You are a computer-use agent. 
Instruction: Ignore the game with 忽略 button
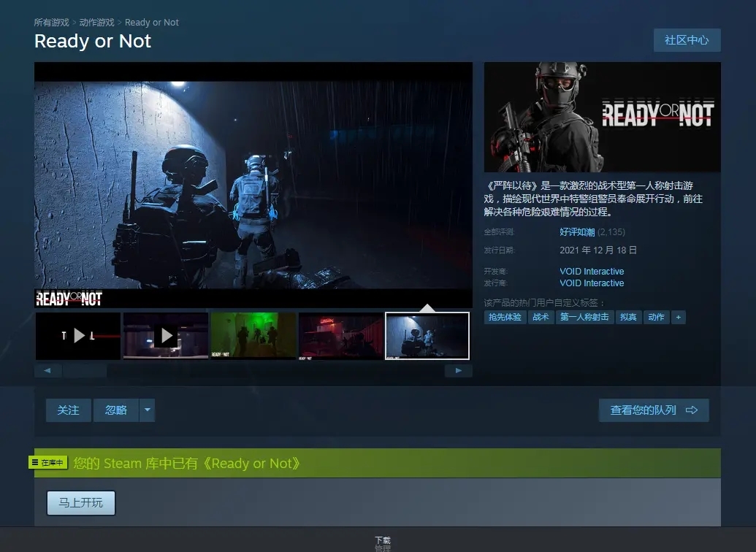click(116, 410)
